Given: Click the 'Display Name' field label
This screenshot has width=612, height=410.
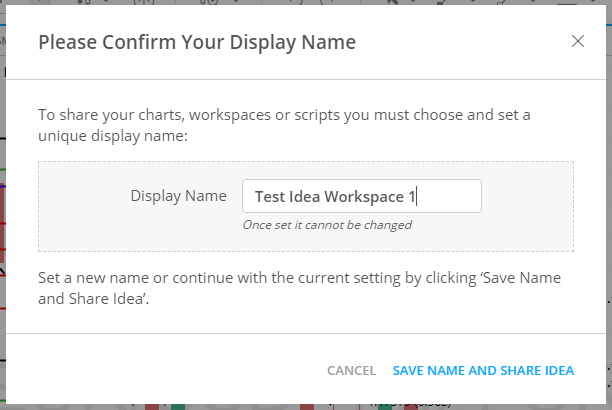Looking at the screenshot, I should pos(178,196).
